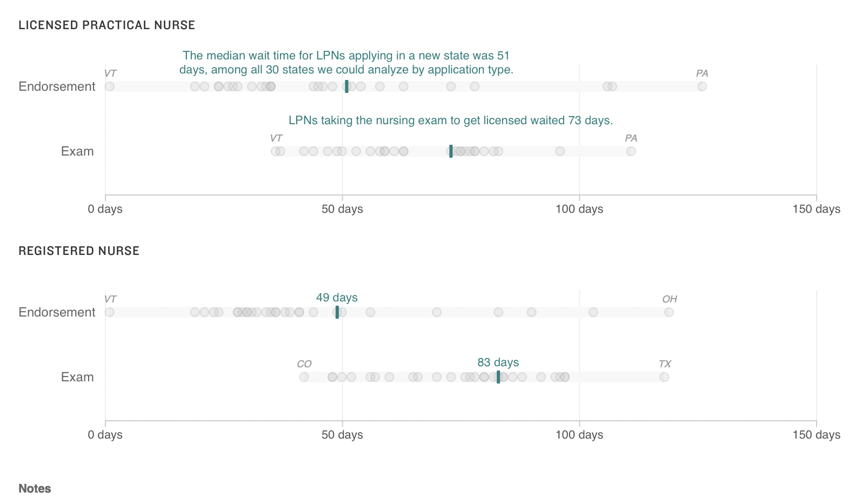The height and width of the screenshot is (498, 868).
Task: Click the OH dot in Registered Nurse Endorsement row
Action: click(669, 312)
